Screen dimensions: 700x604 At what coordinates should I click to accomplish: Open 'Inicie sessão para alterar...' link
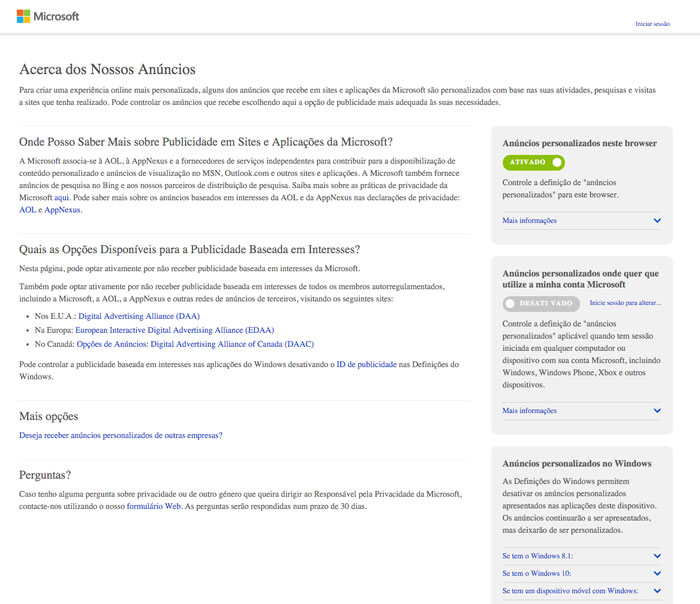coord(625,303)
